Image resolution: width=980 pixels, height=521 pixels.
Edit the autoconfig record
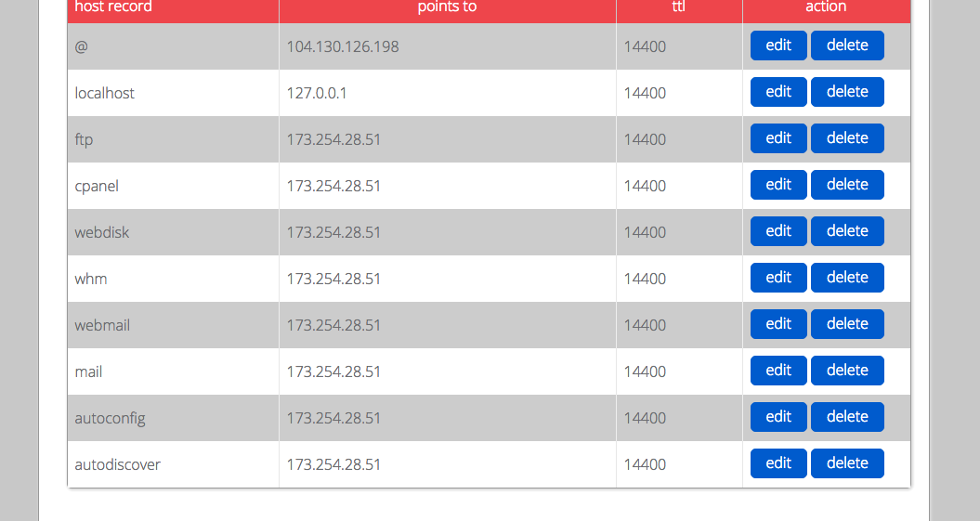[778, 417]
